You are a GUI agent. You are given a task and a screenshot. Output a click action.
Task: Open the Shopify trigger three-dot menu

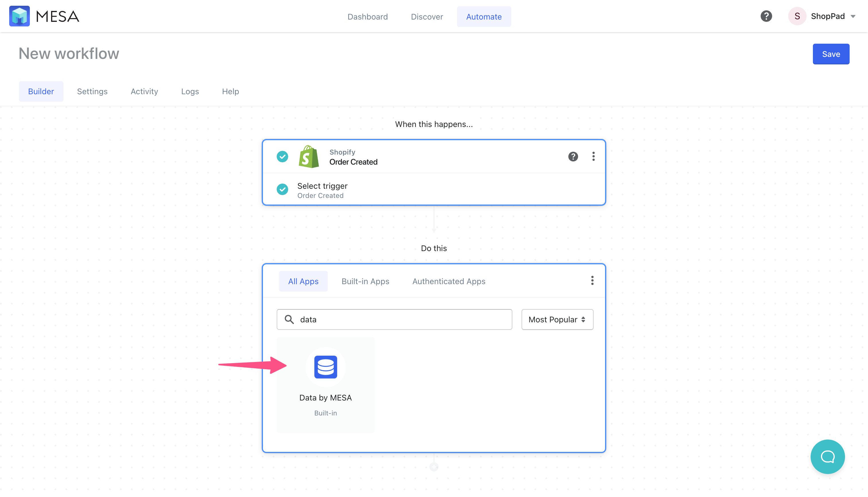pyautogui.click(x=593, y=156)
